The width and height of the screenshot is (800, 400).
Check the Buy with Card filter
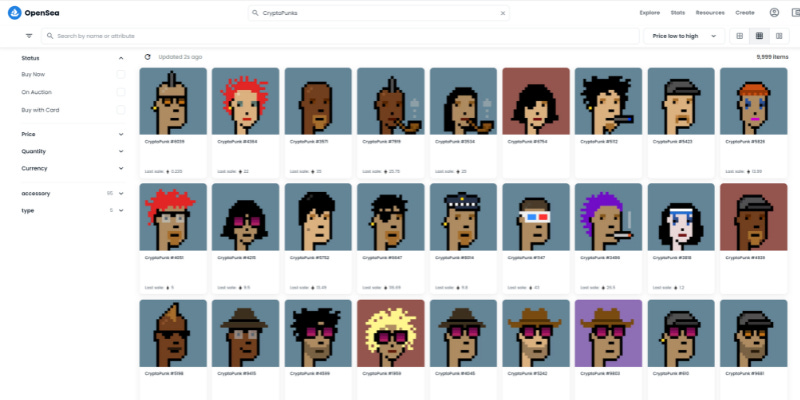[120, 110]
